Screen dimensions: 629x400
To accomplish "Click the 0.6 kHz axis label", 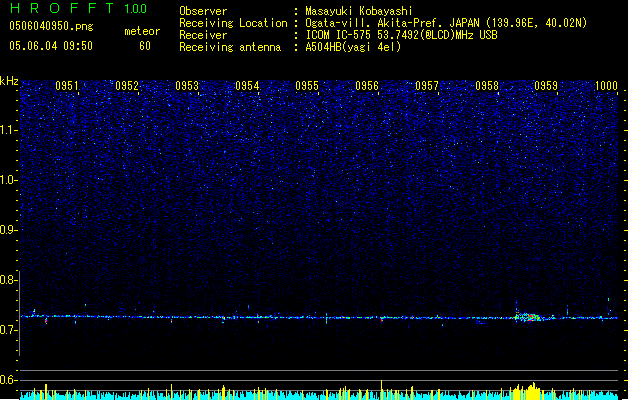I will point(9,380).
